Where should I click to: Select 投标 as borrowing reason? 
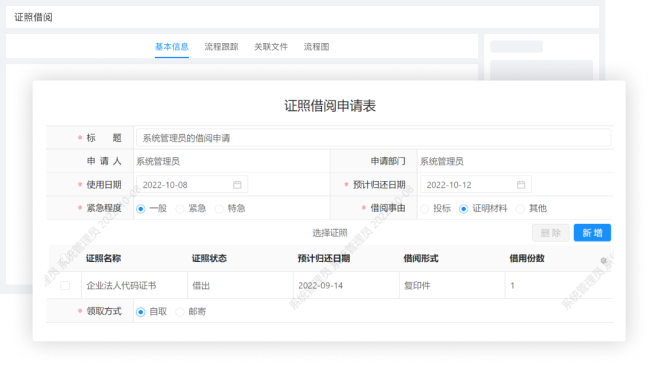(x=424, y=208)
